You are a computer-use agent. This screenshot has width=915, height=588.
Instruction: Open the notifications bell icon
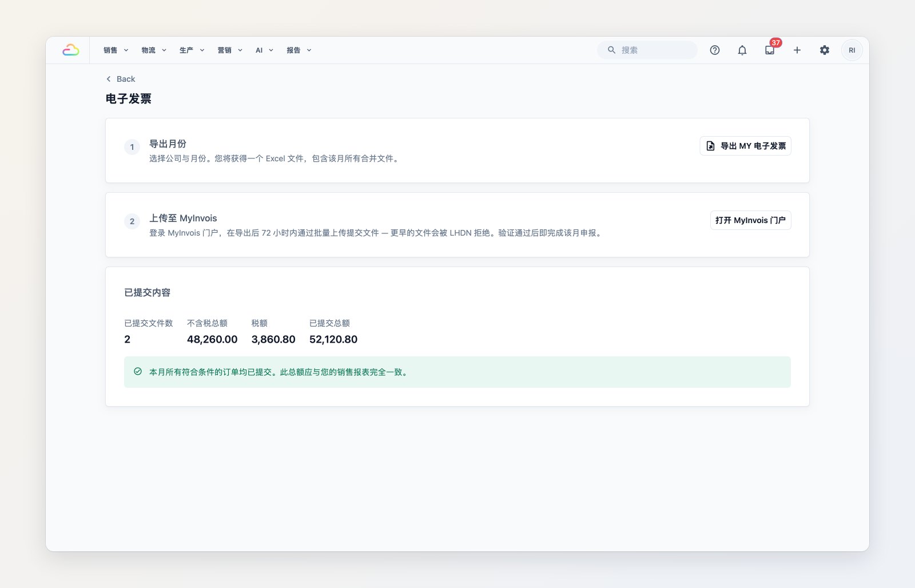[742, 50]
